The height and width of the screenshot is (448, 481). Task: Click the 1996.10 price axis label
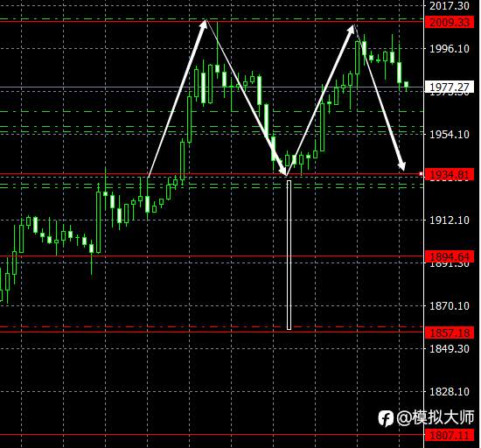click(x=450, y=48)
